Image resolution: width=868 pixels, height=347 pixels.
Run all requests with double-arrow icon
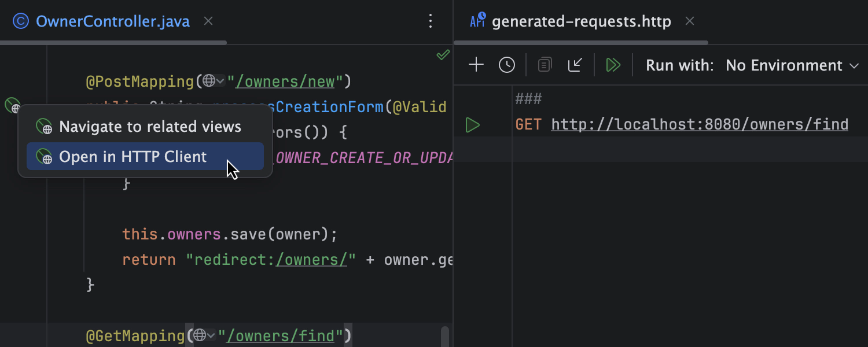[x=613, y=65]
